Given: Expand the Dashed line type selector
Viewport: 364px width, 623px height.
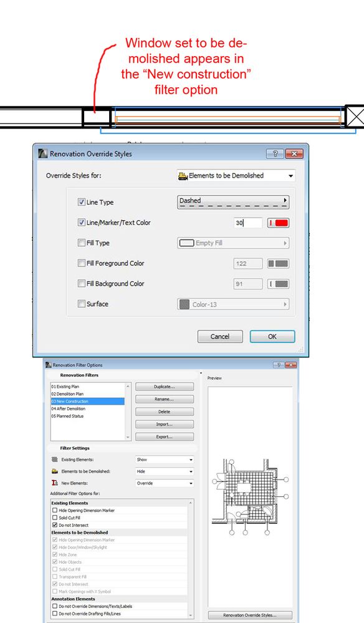Looking at the screenshot, I should (x=233, y=202).
